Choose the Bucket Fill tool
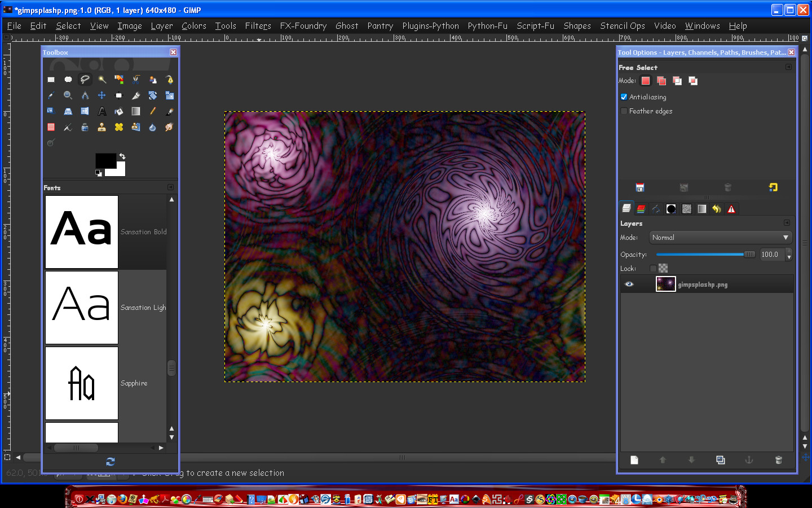Viewport: 812px width, 508px height. pyautogui.click(x=119, y=111)
